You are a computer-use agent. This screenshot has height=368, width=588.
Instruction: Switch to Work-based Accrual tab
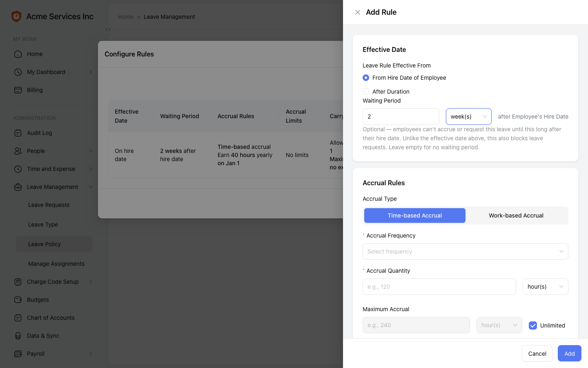coord(516,215)
